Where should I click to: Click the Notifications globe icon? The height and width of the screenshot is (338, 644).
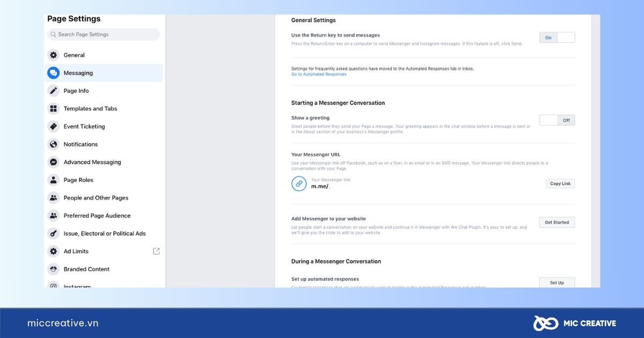(53, 144)
